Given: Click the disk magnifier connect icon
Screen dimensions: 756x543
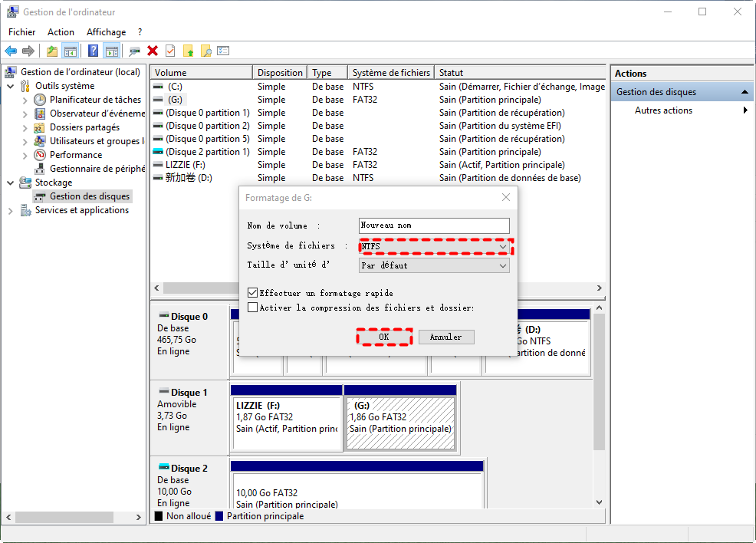Looking at the screenshot, I should 134,51.
